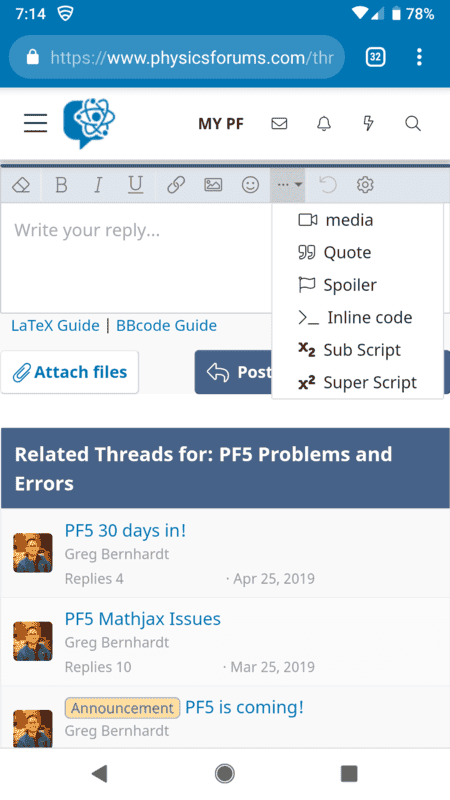Open the PF5 30 days in! thread
Screen dimensions: 450x800
(125, 531)
